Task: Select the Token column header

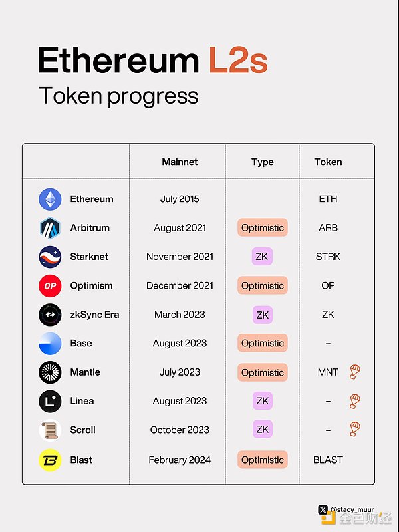Action: (x=328, y=162)
